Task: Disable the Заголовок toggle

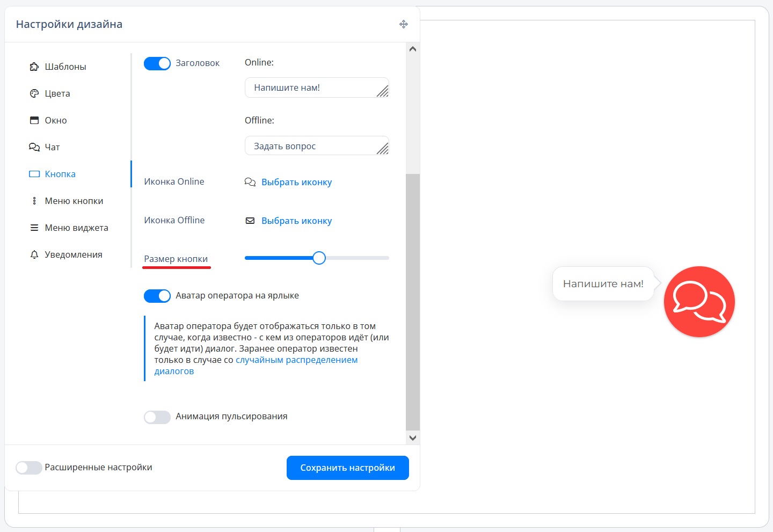Action: click(x=157, y=63)
